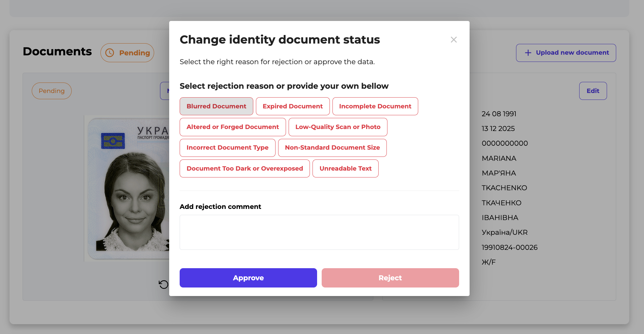Image resolution: width=644 pixels, height=334 pixels.
Task: Select Non-Standard Document Size reason
Action: coord(332,148)
